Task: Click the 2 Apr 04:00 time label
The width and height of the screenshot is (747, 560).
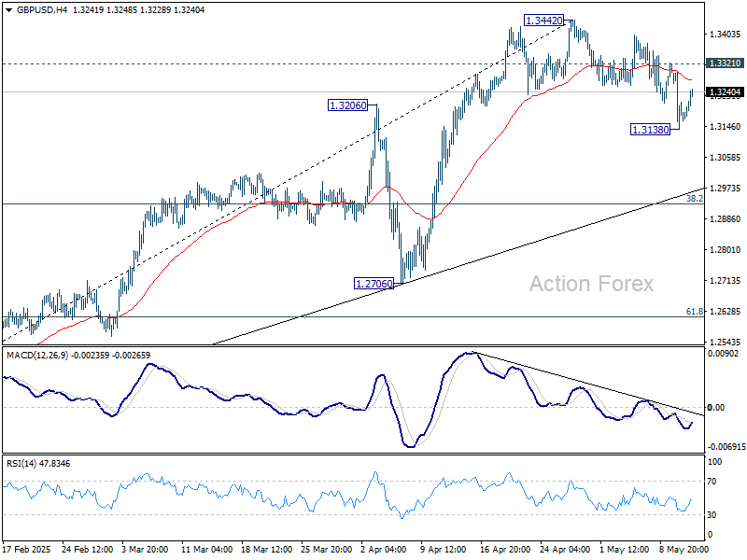Action: point(384,550)
